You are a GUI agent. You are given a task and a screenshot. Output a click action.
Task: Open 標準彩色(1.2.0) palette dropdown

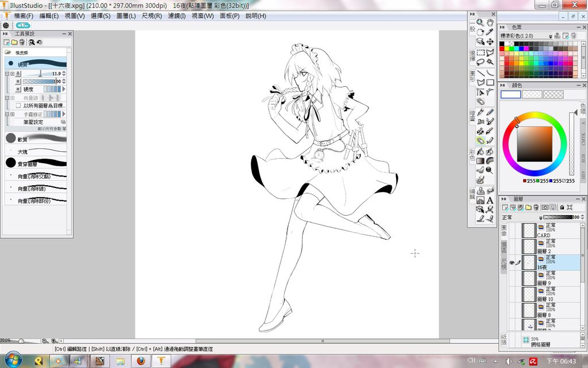click(551, 36)
